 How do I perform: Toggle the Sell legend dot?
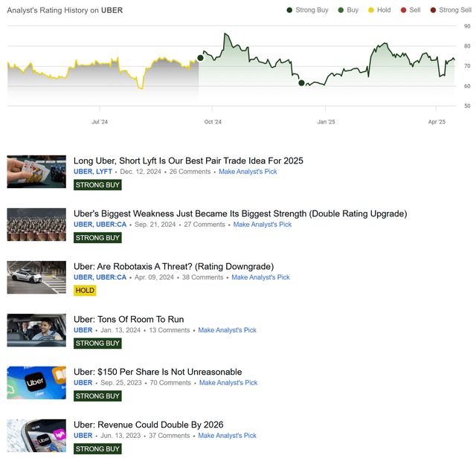[403, 10]
